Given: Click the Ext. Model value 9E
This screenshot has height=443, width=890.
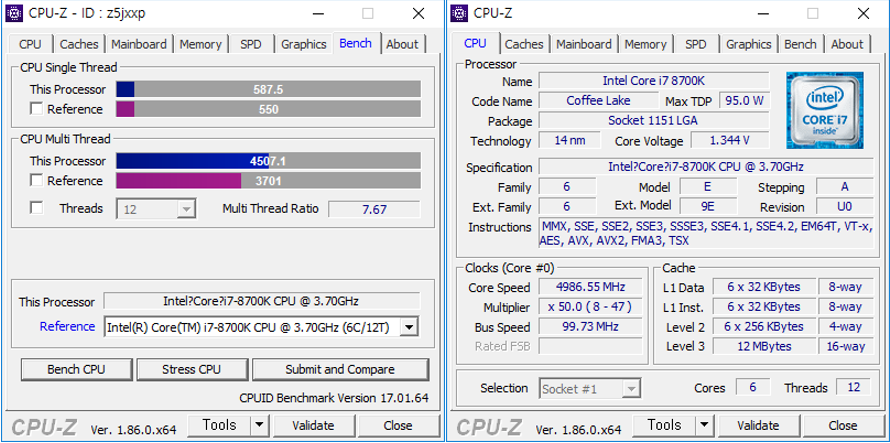Looking at the screenshot, I should tap(707, 206).
